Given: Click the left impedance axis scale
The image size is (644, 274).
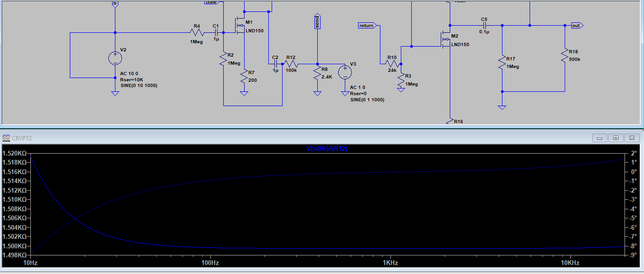Looking at the screenshot, I should (15, 200).
